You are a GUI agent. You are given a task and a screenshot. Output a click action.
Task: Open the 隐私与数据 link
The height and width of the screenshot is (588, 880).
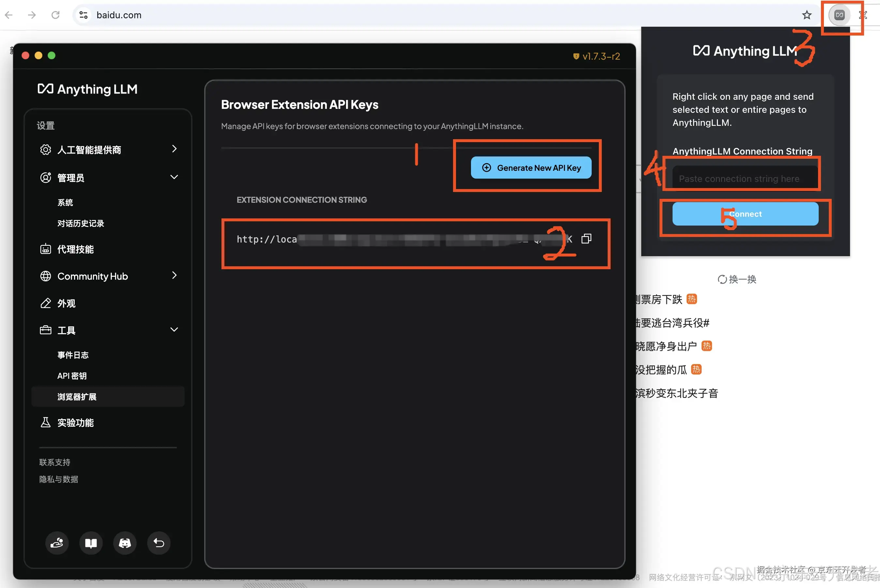59,479
